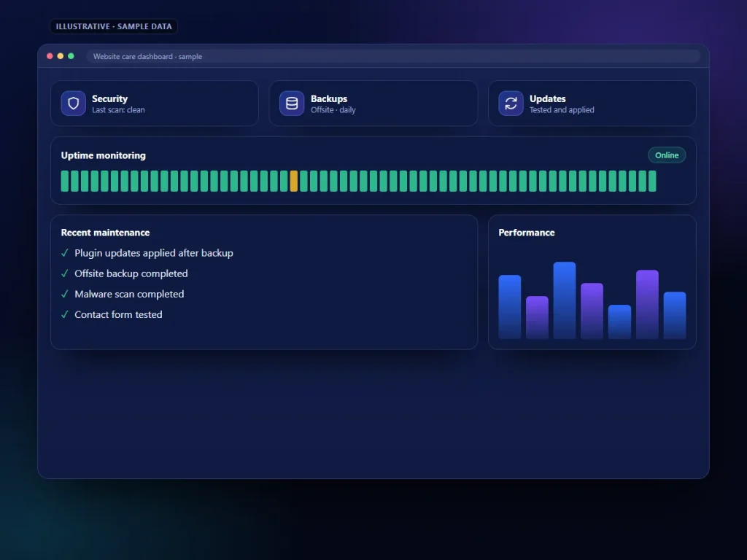
Task: Click the checkmark beside Offsite backup completed
Action: [65, 273]
